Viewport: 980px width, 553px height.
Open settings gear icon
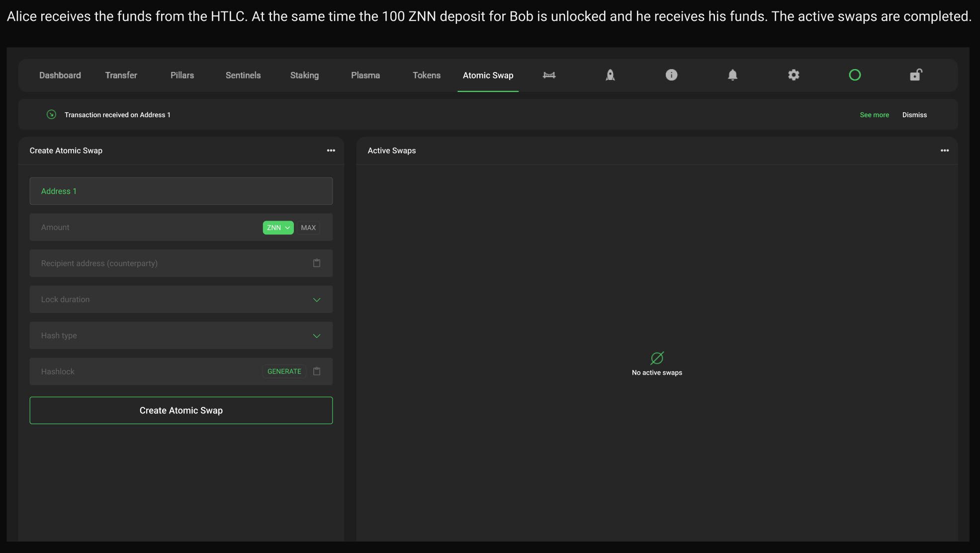tap(794, 75)
